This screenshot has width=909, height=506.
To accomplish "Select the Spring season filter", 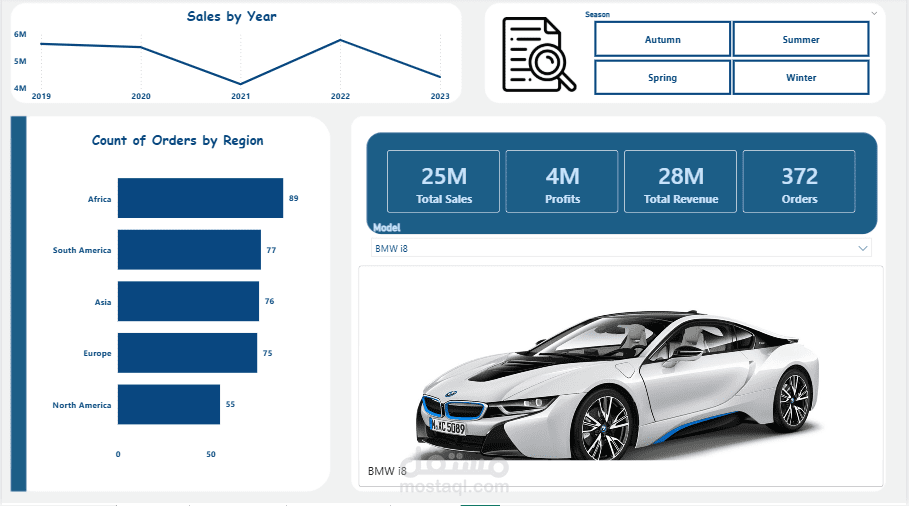I will tap(662, 78).
